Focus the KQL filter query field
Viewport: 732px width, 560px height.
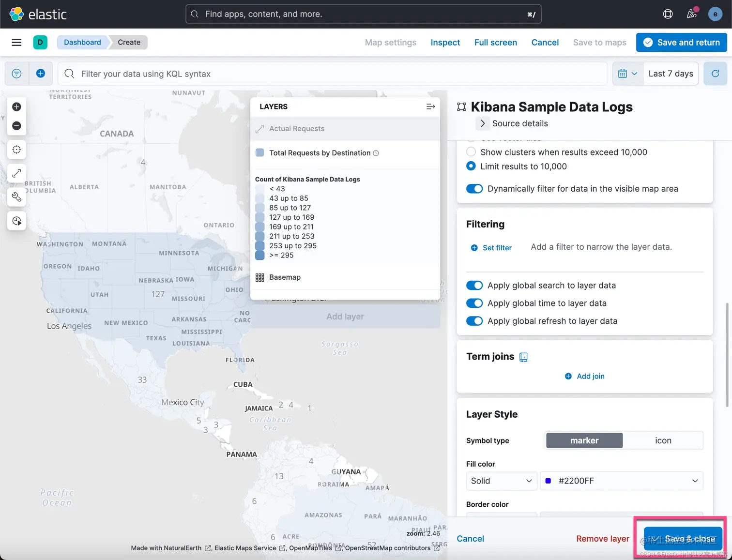[x=333, y=74]
